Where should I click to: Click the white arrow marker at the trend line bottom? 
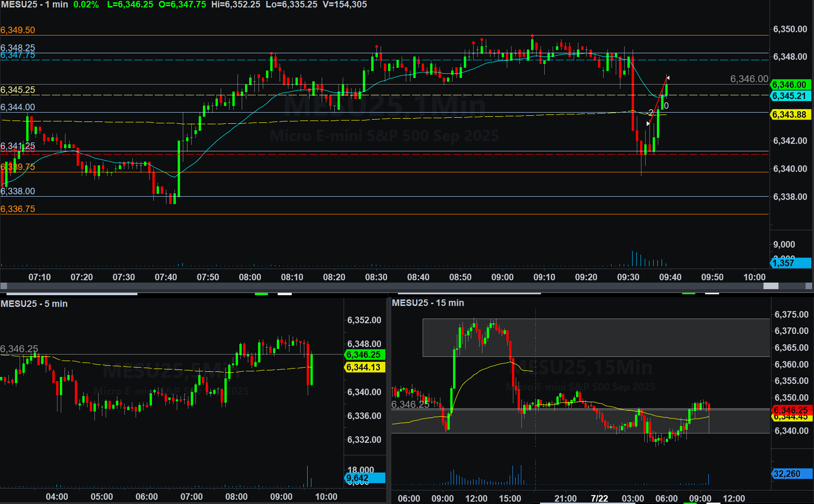pos(648,124)
